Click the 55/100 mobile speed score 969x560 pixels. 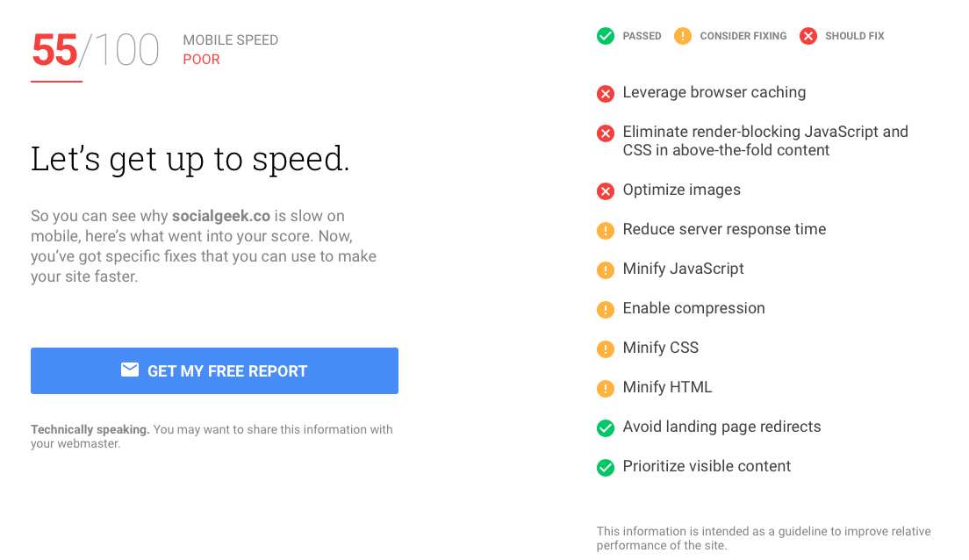coord(96,50)
